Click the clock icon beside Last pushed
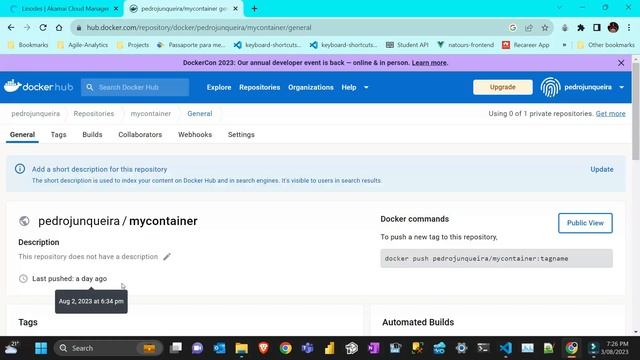 click(23, 279)
